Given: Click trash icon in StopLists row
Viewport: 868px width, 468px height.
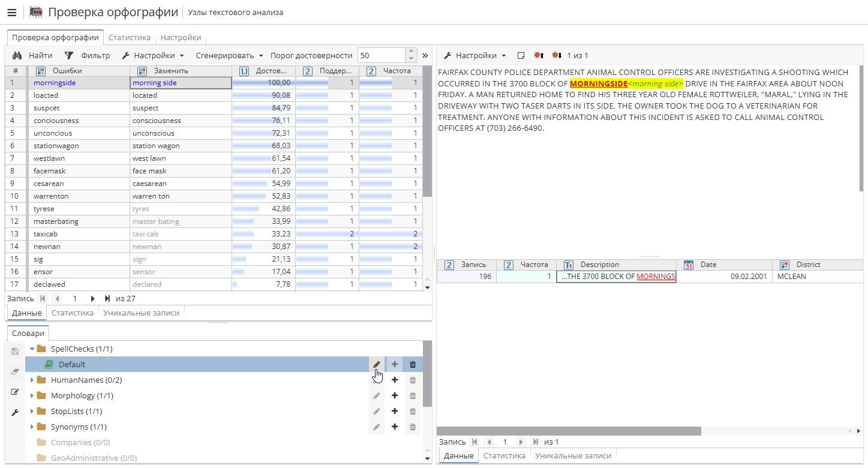Looking at the screenshot, I should pos(413,411).
